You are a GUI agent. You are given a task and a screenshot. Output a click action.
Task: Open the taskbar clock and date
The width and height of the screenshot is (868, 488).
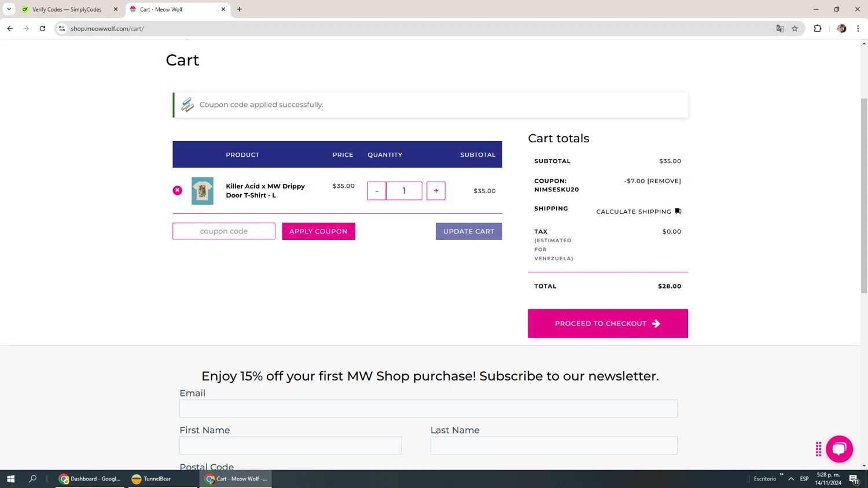pos(829,479)
